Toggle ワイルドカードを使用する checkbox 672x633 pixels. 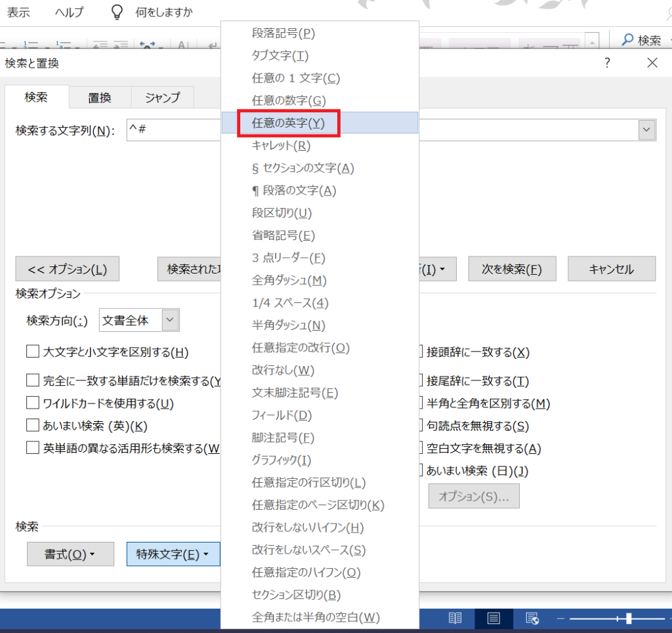[33, 403]
